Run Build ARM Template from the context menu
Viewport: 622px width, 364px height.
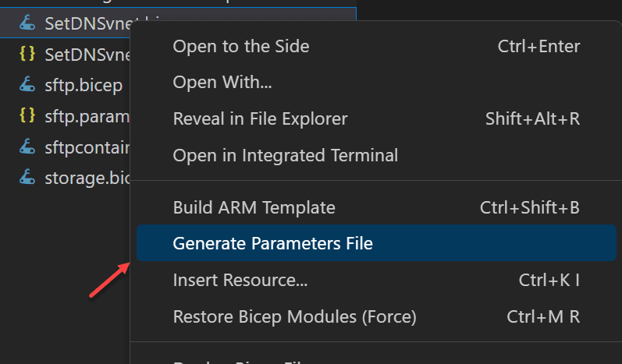[376, 207]
